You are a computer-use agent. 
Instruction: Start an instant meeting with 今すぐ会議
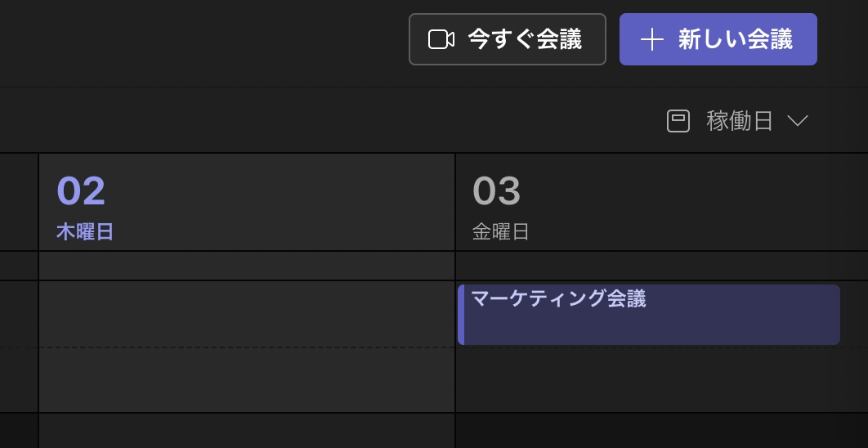click(x=507, y=39)
